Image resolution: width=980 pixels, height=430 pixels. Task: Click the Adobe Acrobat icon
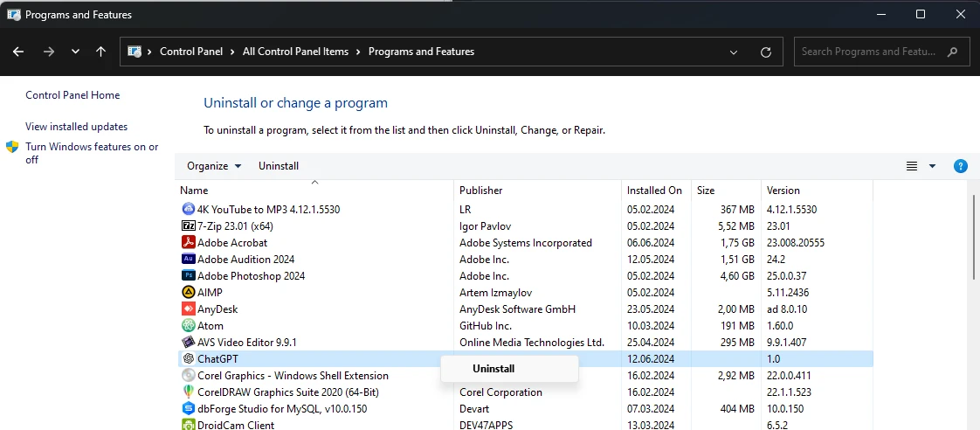click(x=188, y=243)
